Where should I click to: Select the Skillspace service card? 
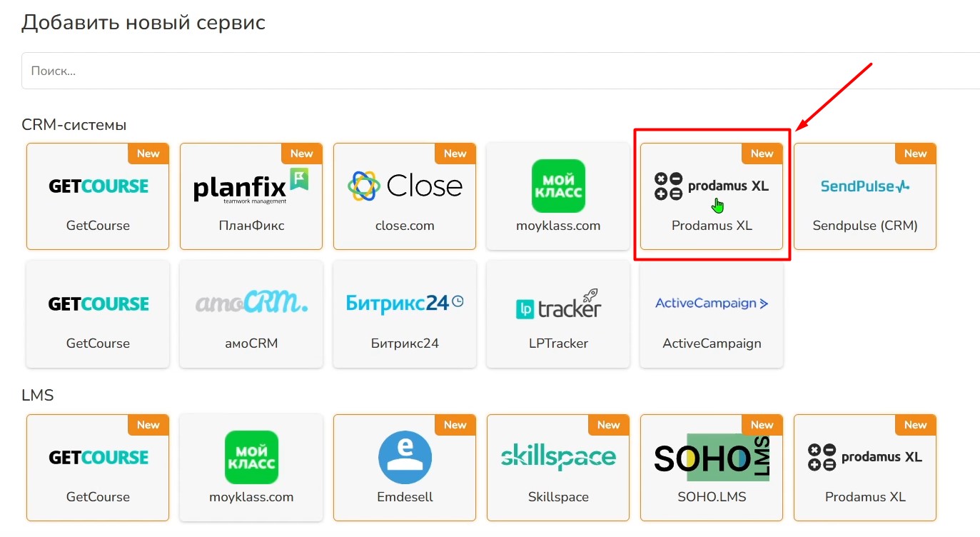pos(558,468)
